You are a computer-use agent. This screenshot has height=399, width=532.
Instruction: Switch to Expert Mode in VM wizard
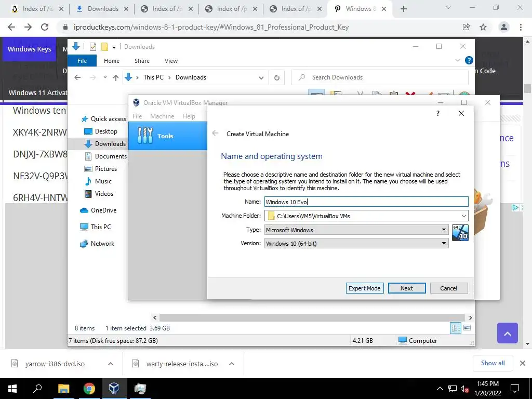click(364, 288)
